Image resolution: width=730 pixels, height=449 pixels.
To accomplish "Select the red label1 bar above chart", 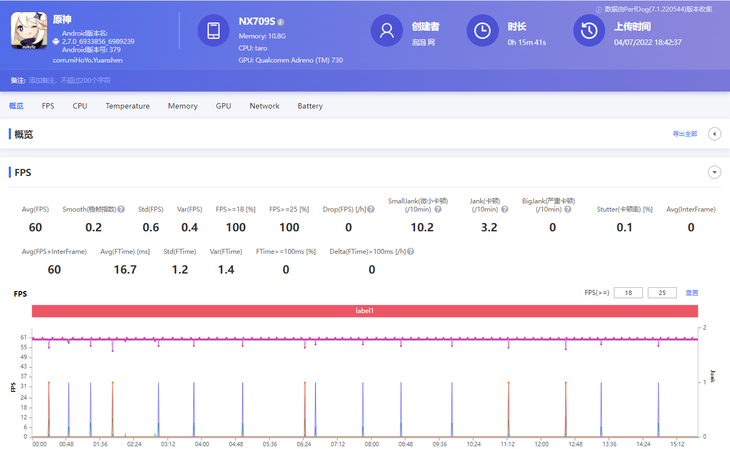I will point(365,311).
